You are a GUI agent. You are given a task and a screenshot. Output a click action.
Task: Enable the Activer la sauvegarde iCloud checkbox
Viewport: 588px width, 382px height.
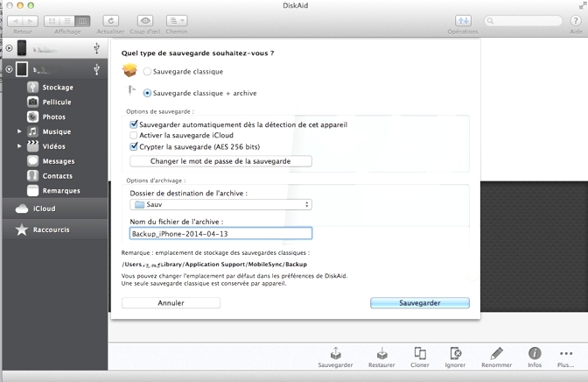click(x=133, y=136)
